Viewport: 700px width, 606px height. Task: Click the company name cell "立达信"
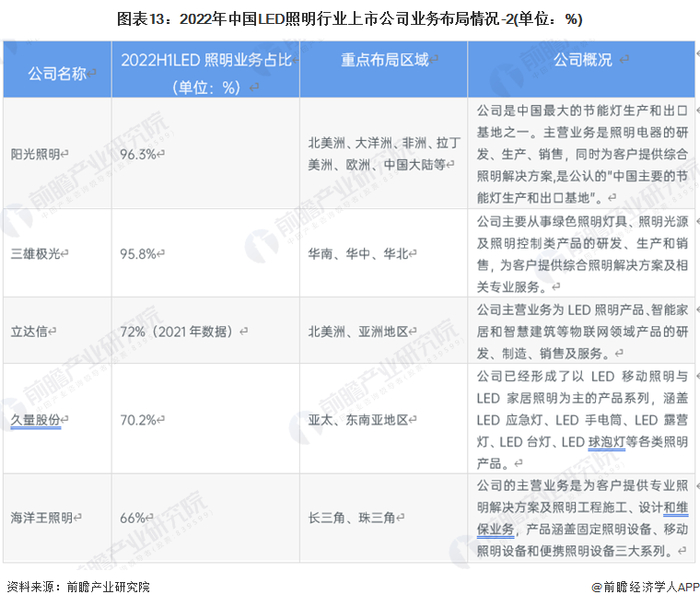[x=29, y=331]
